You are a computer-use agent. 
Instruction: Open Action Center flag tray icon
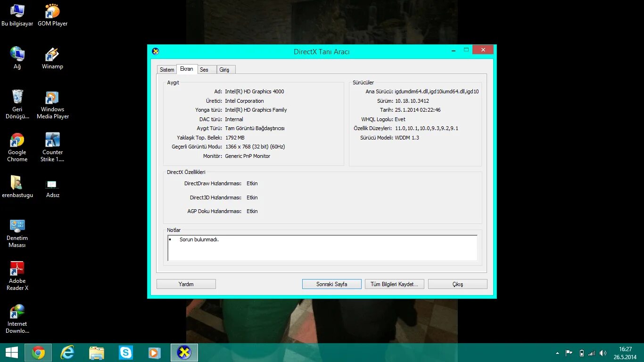tap(569, 353)
